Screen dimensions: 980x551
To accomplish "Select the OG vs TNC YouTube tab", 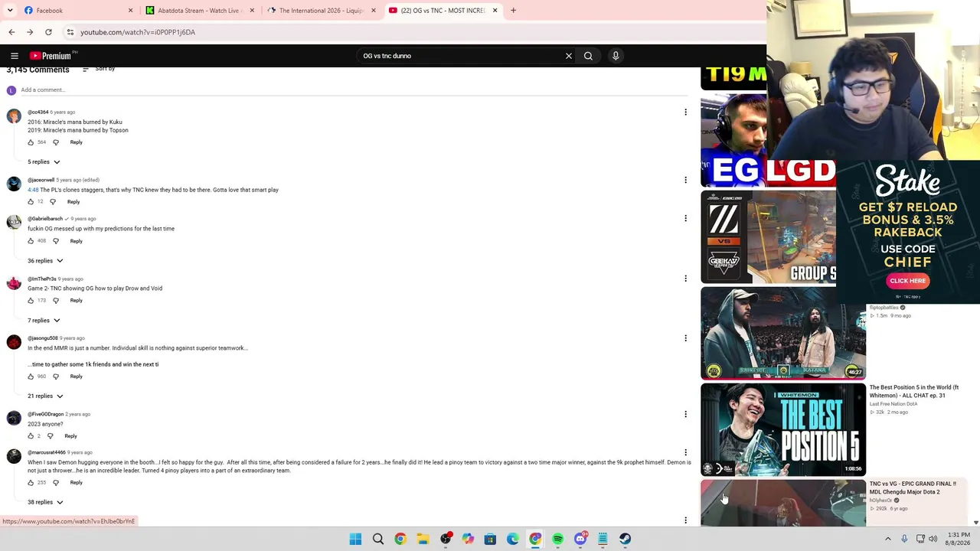I will (443, 11).
